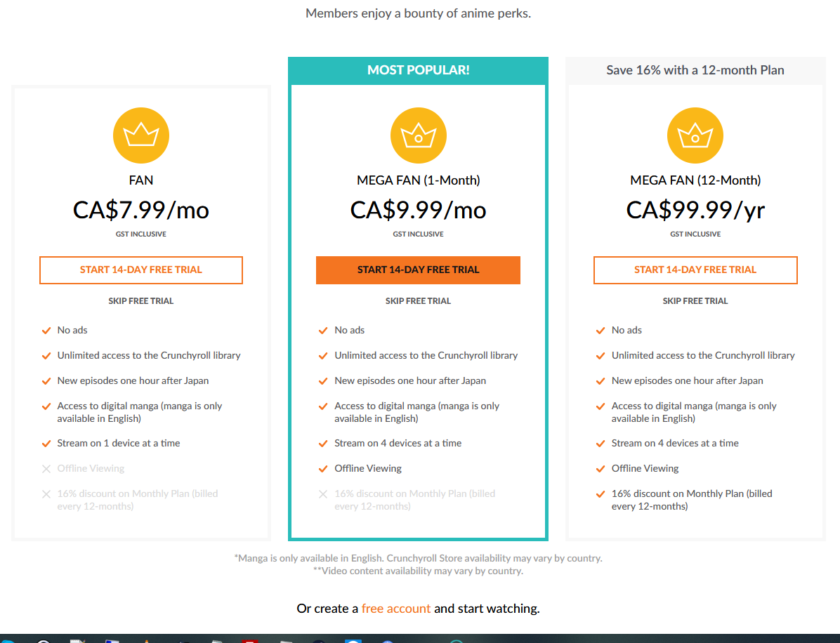This screenshot has width=840, height=643.
Task: Start the 14-day free trial for MEGA FAN (1-Month)
Action: [x=418, y=270]
